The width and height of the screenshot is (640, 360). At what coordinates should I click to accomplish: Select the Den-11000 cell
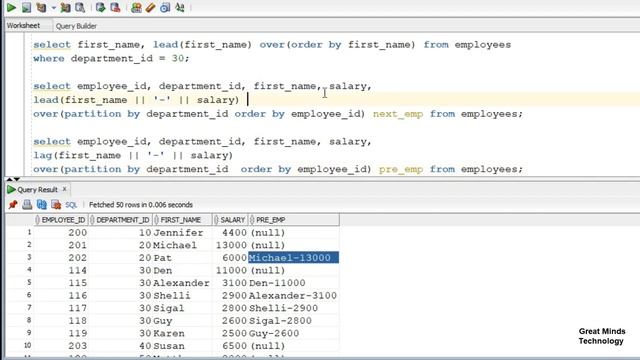[293, 283]
